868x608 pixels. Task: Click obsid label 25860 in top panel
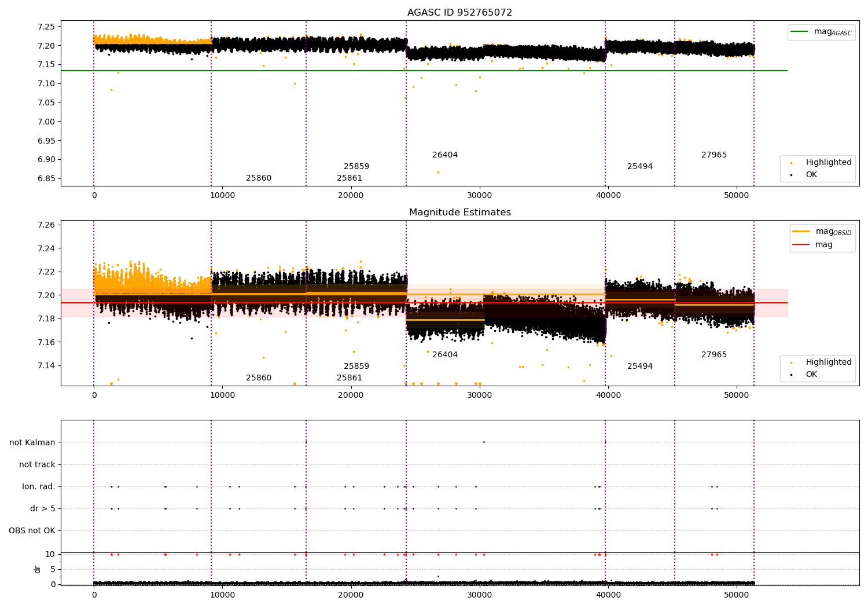pos(259,178)
